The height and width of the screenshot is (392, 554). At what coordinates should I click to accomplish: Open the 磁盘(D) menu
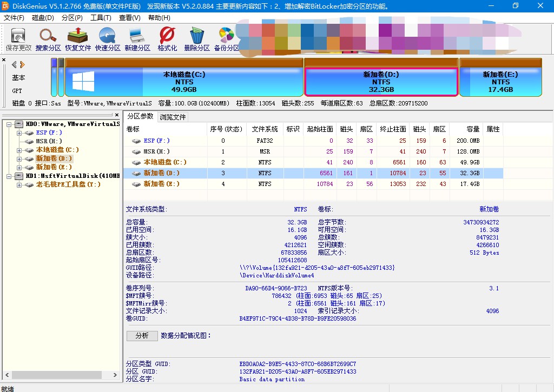43,18
